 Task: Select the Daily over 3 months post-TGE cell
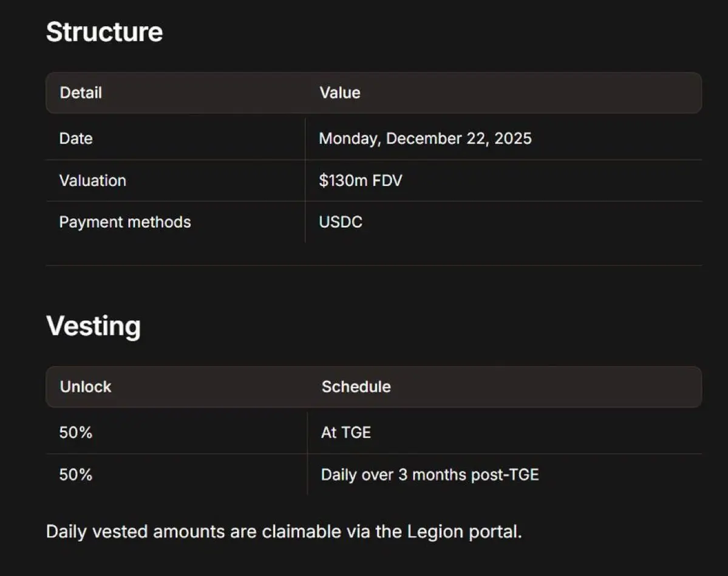pyautogui.click(x=429, y=475)
